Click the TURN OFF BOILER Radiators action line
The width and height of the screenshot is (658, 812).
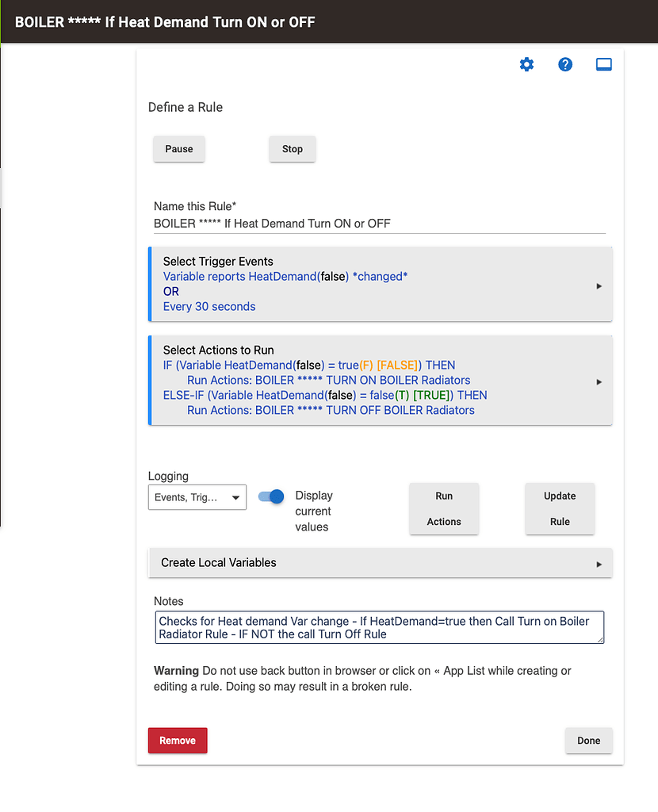pos(331,411)
